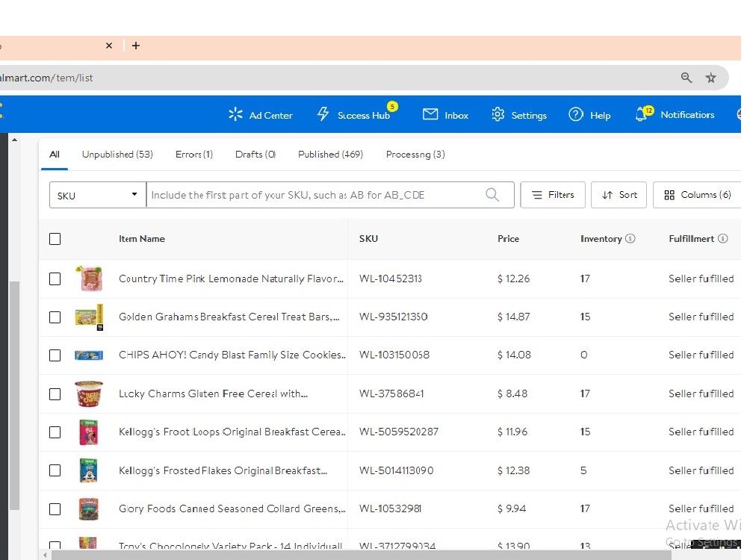Click the search magnifier in SKU field

click(x=492, y=195)
